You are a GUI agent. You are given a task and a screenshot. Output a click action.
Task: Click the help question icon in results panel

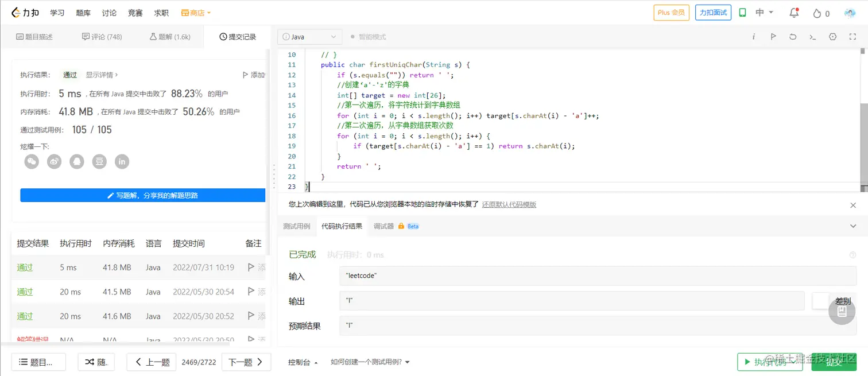(x=852, y=255)
